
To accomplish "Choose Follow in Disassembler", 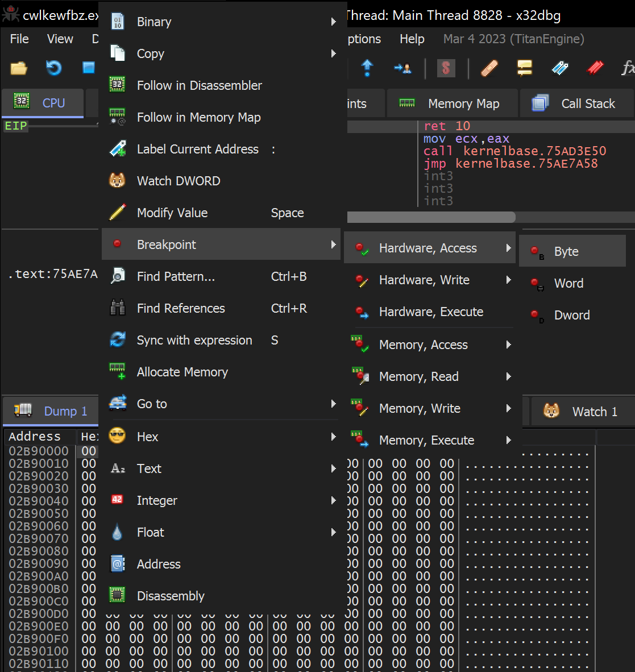I will point(221,85).
